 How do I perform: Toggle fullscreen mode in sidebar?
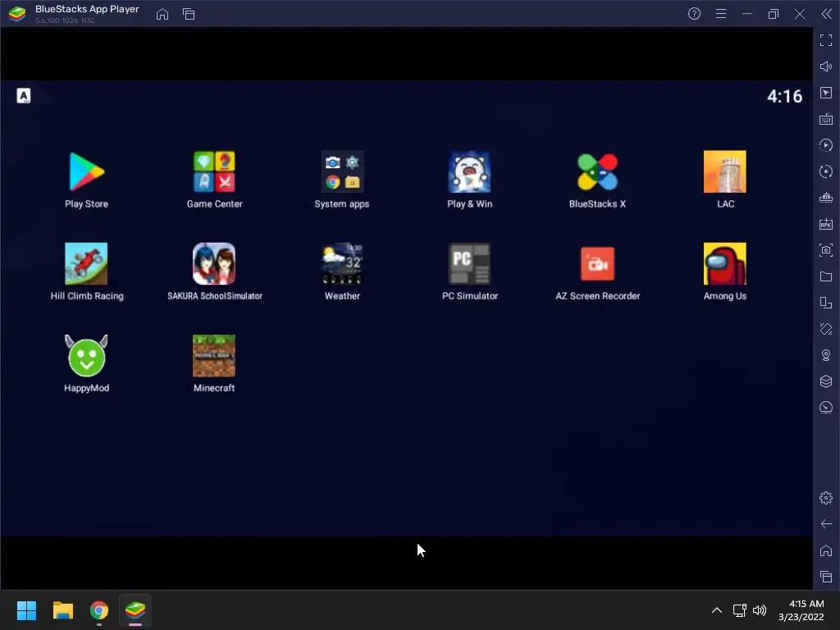click(x=826, y=40)
